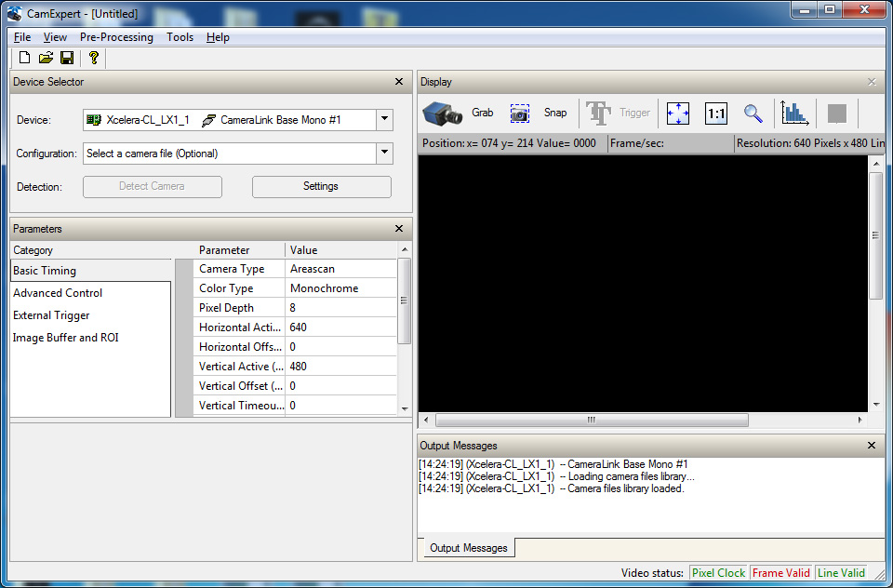Click the Save disk icon
Screen dimensions: 893x588
(x=67, y=58)
